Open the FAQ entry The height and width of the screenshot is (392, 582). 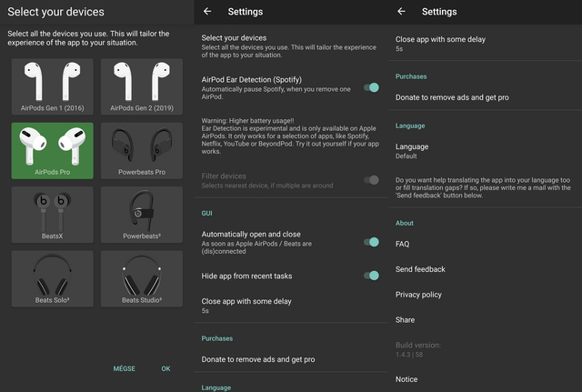click(x=485, y=244)
